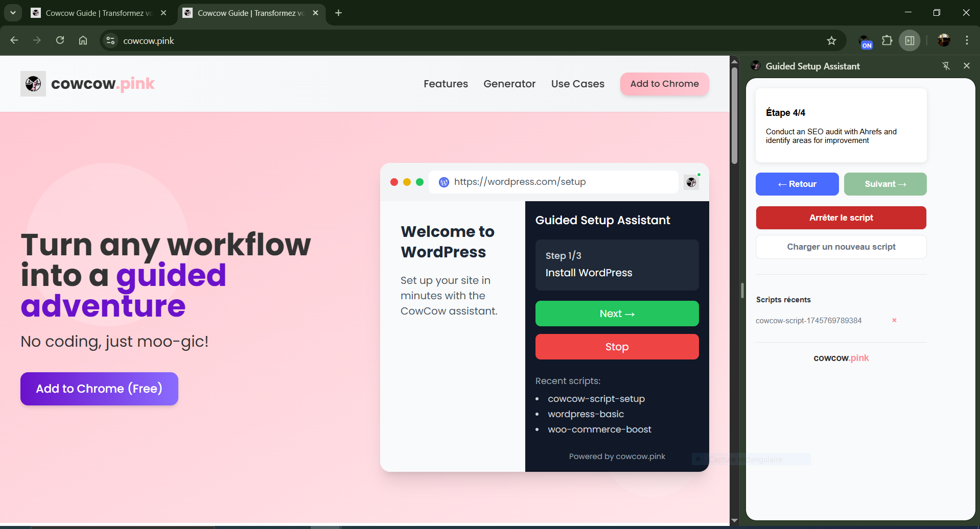Open the CowCow extension icon with ON badge
Viewport: 980px width, 529px height.
865,41
